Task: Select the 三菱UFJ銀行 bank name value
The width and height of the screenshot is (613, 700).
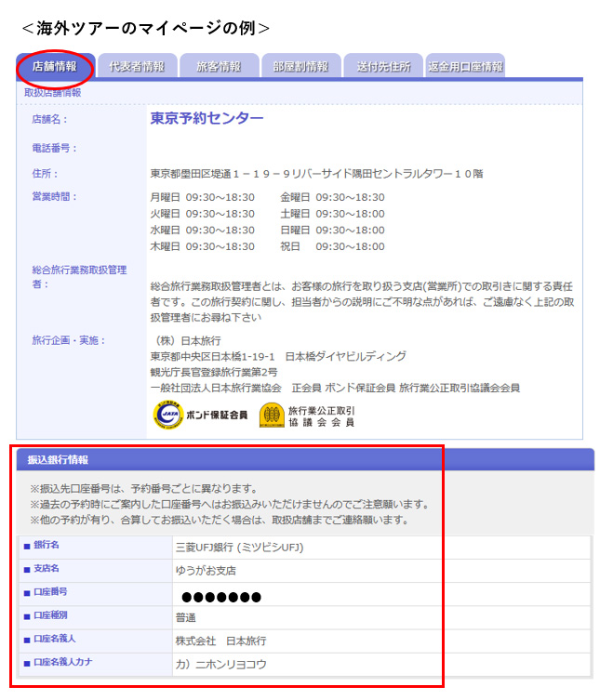Action: tap(239, 548)
